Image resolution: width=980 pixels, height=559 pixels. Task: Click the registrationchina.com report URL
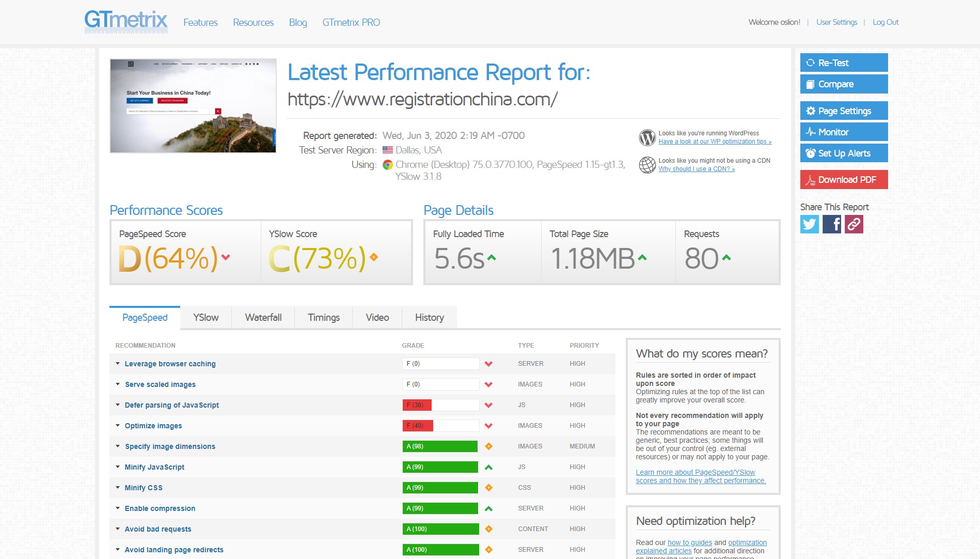[422, 99]
